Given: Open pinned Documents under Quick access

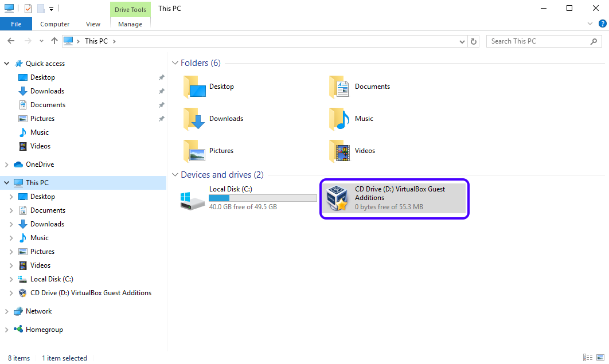Looking at the screenshot, I should (48, 105).
